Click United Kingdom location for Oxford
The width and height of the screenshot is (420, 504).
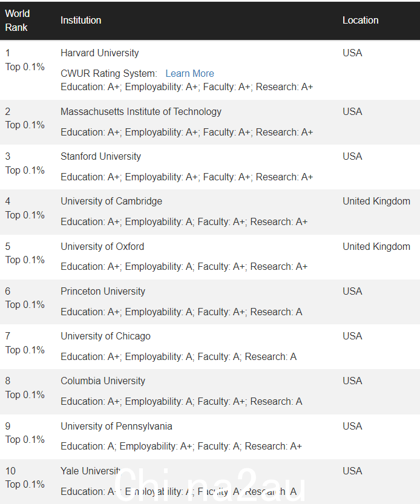click(376, 246)
